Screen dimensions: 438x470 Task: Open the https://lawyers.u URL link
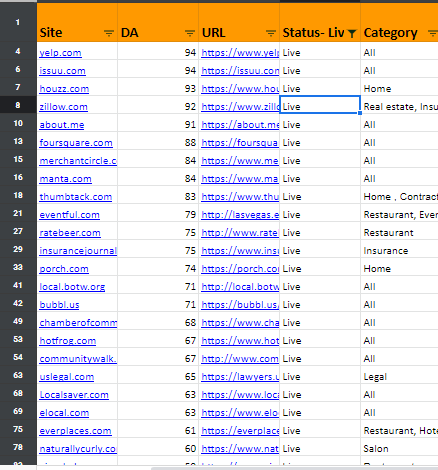click(240, 377)
